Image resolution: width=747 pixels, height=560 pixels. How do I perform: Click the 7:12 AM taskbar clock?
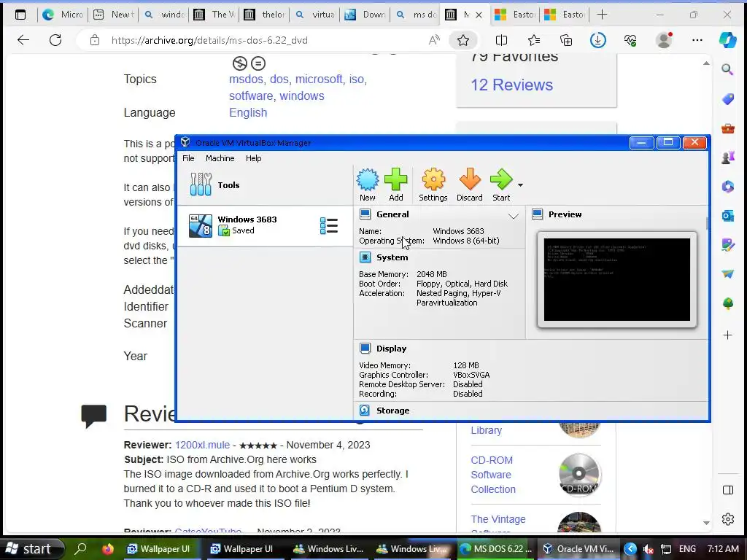tap(723, 548)
